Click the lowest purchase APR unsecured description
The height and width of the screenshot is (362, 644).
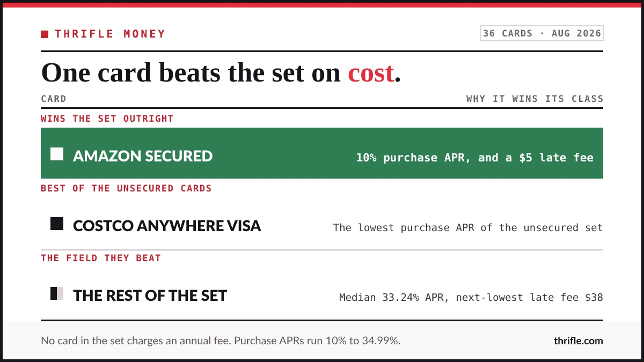pos(468,227)
